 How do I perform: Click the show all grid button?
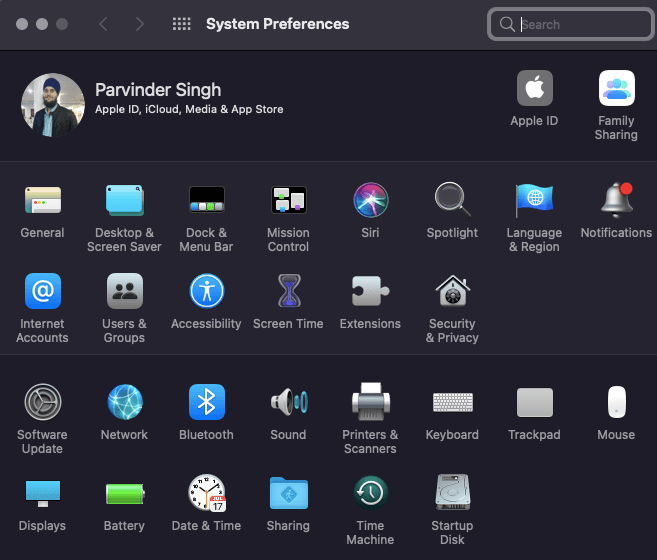pos(181,24)
